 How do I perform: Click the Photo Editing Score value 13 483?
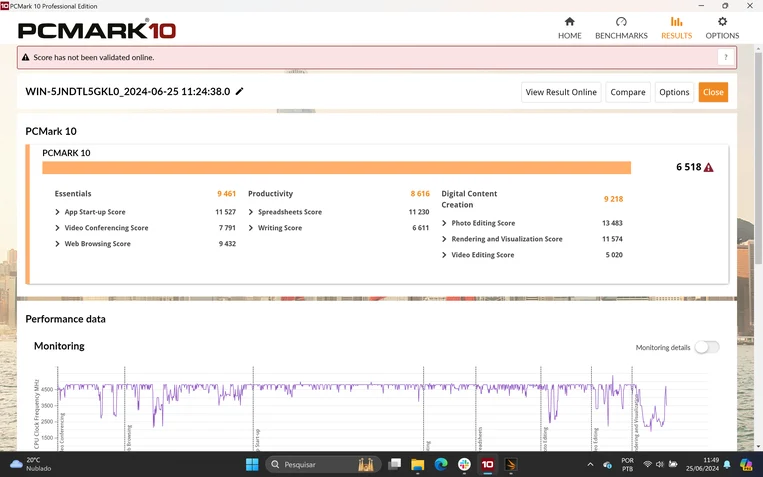coord(612,223)
